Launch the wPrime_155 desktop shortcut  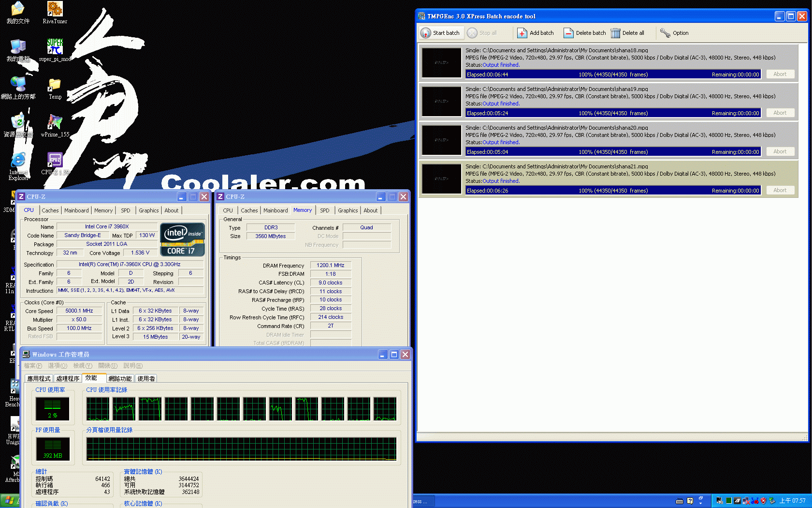55,126
